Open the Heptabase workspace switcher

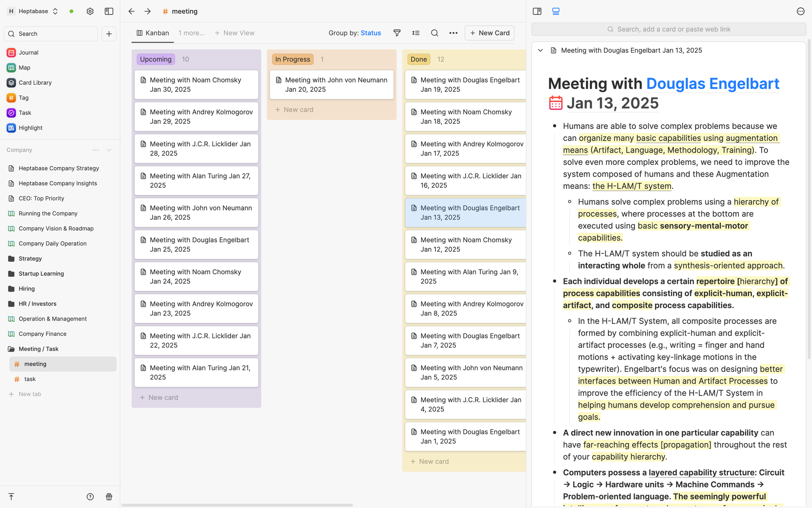[x=33, y=11]
